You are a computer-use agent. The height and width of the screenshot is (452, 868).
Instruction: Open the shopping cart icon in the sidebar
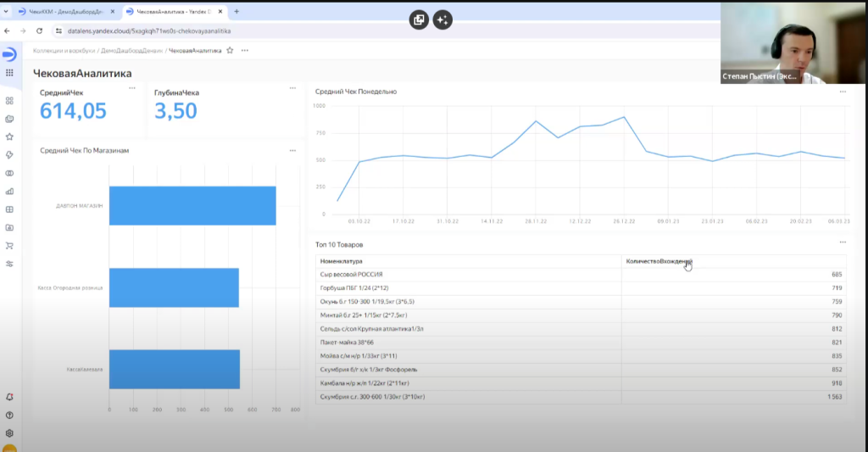pyautogui.click(x=9, y=246)
